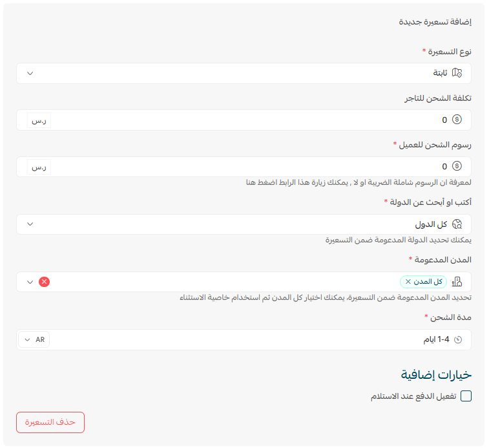Expand the نوع التسعيرة dropdown arrow

pos(30,73)
